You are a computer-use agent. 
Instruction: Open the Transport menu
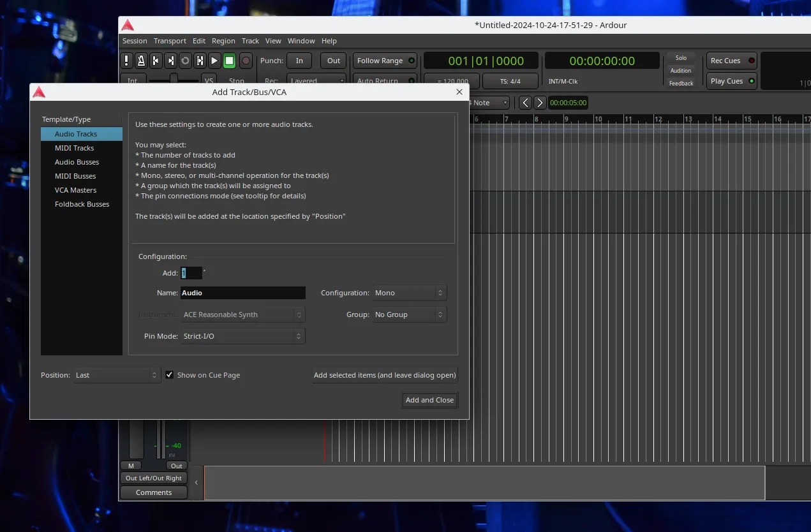tap(170, 40)
